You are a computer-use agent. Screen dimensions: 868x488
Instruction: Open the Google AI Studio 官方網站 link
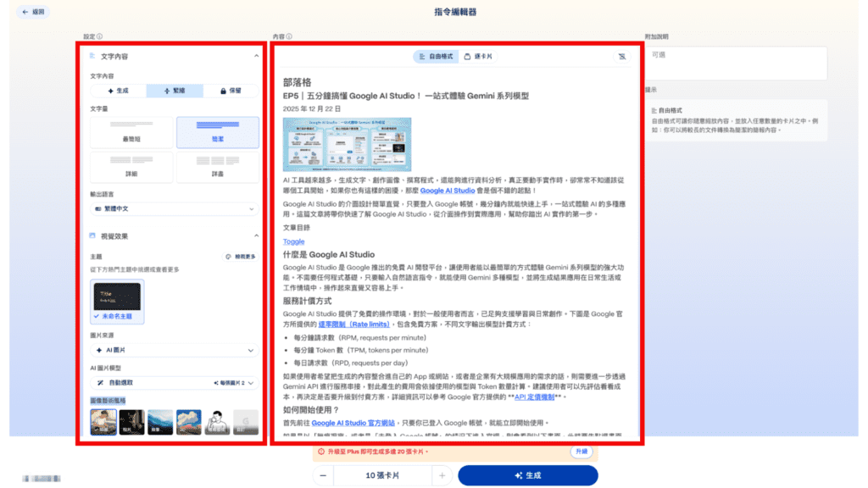tap(349, 423)
